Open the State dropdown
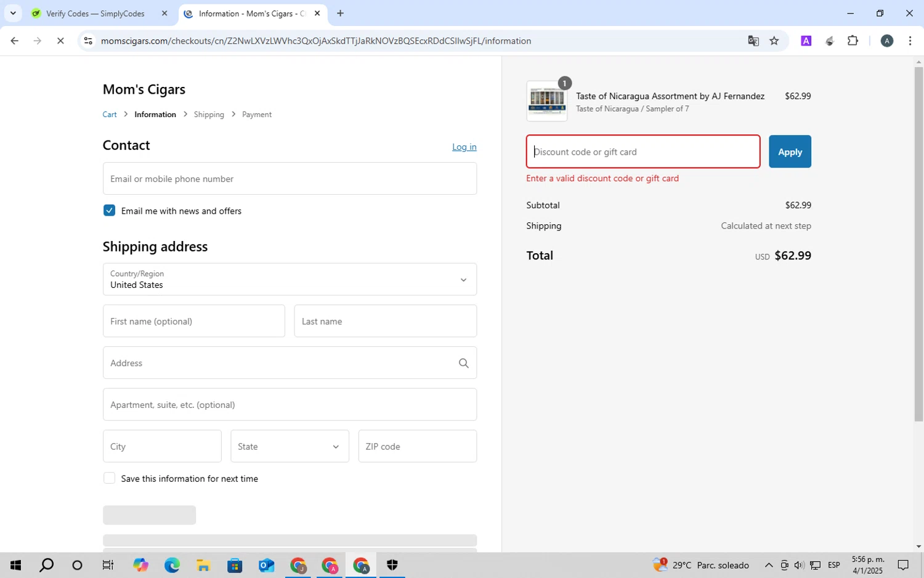Image resolution: width=924 pixels, height=578 pixels. click(x=290, y=446)
